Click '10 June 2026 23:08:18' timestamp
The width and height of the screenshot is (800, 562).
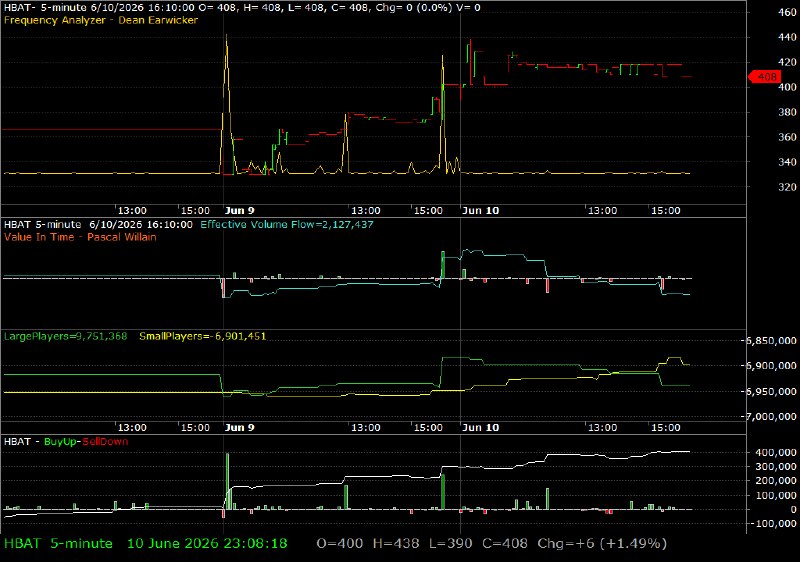coord(207,544)
